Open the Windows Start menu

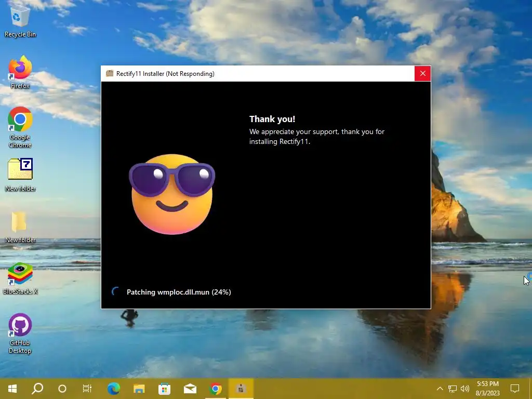pos(12,389)
